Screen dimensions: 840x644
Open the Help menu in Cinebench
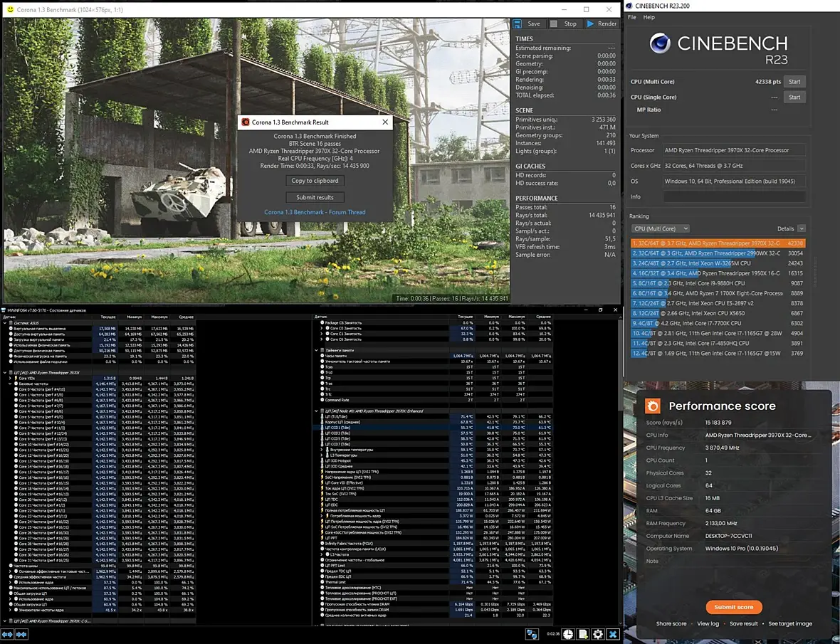click(x=649, y=17)
